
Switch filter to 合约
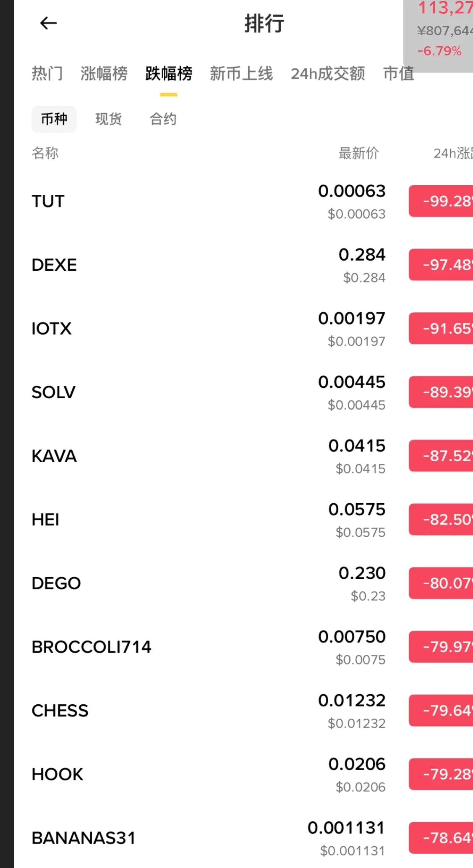[163, 119]
